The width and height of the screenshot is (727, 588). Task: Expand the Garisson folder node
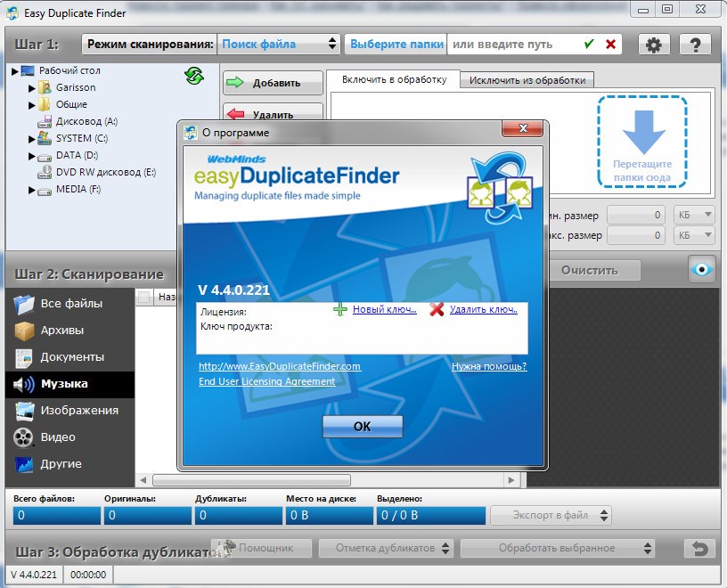click(31, 88)
